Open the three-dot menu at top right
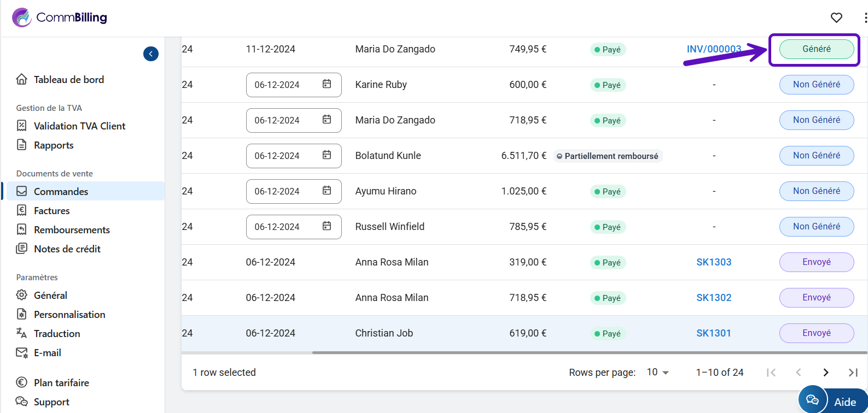This screenshot has height=413, width=868. pyautogui.click(x=865, y=18)
